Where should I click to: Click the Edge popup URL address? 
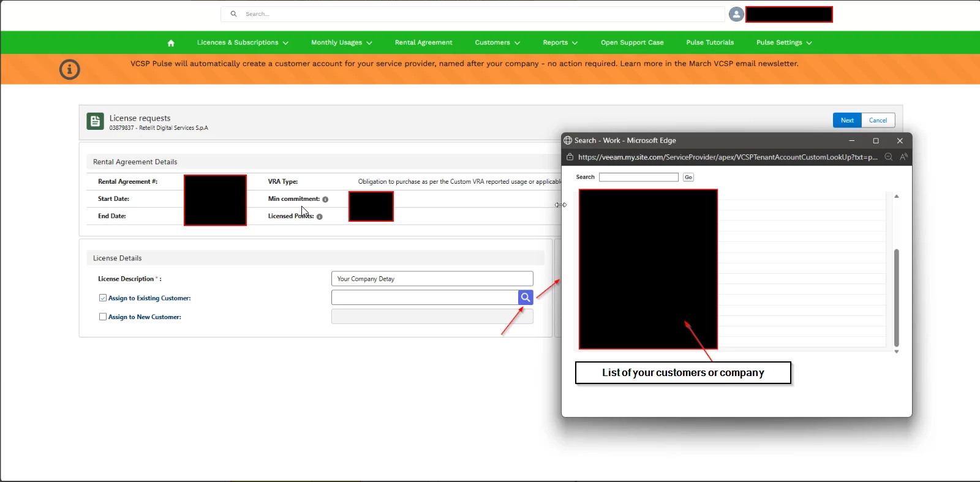coord(728,157)
